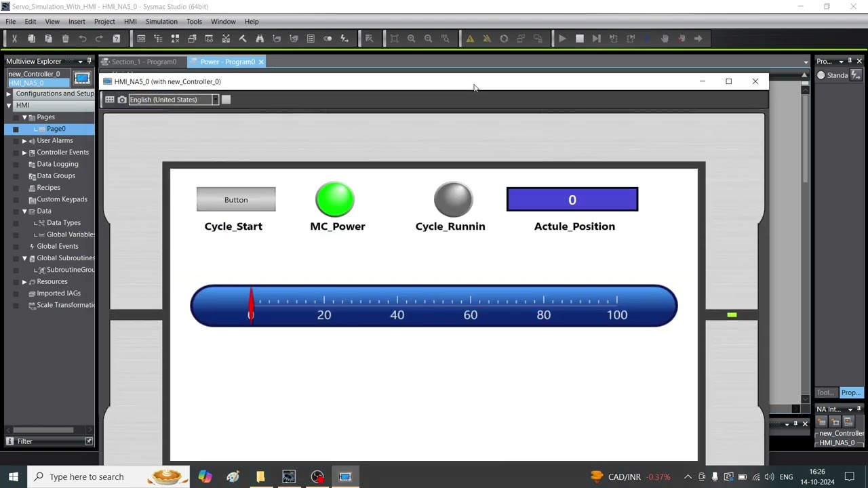Toggle the checkbox beside Custom Keypads
This screenshot has width=868, height=488.
[16, 199]
